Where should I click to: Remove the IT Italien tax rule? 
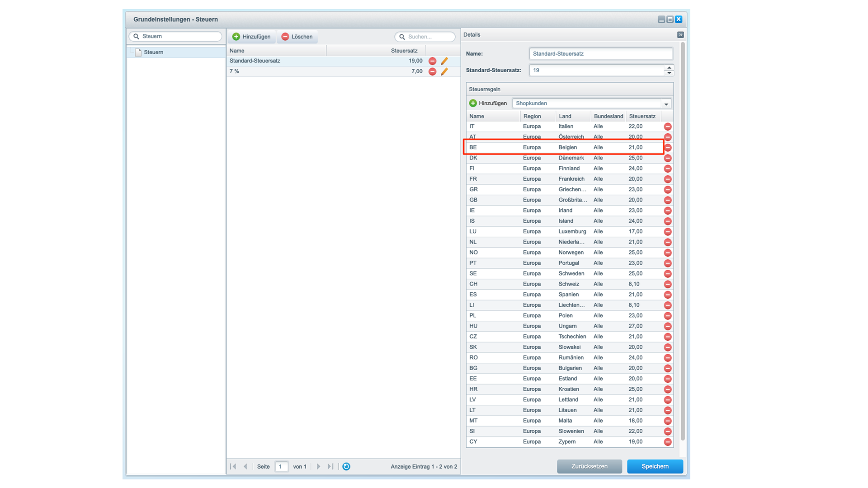coord(667,127)
